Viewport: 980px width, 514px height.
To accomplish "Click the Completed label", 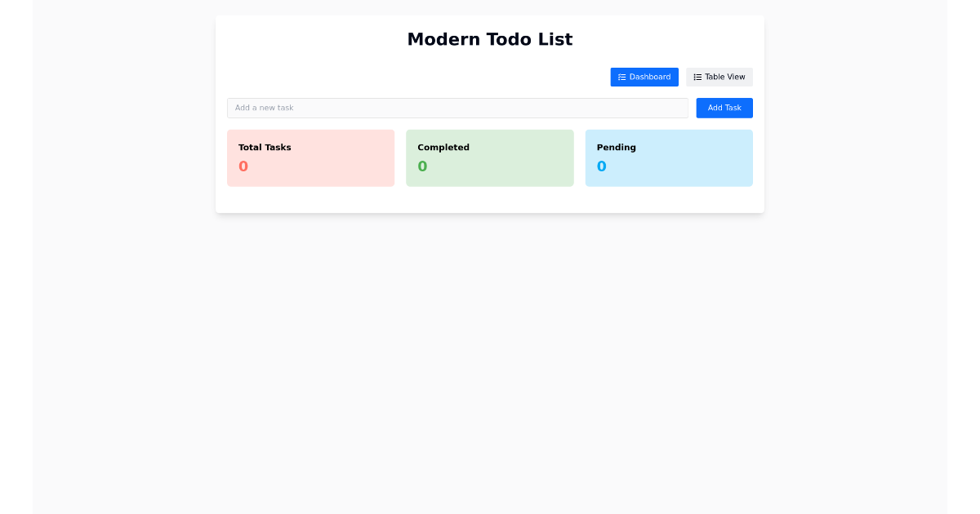I will pos(443,148).
